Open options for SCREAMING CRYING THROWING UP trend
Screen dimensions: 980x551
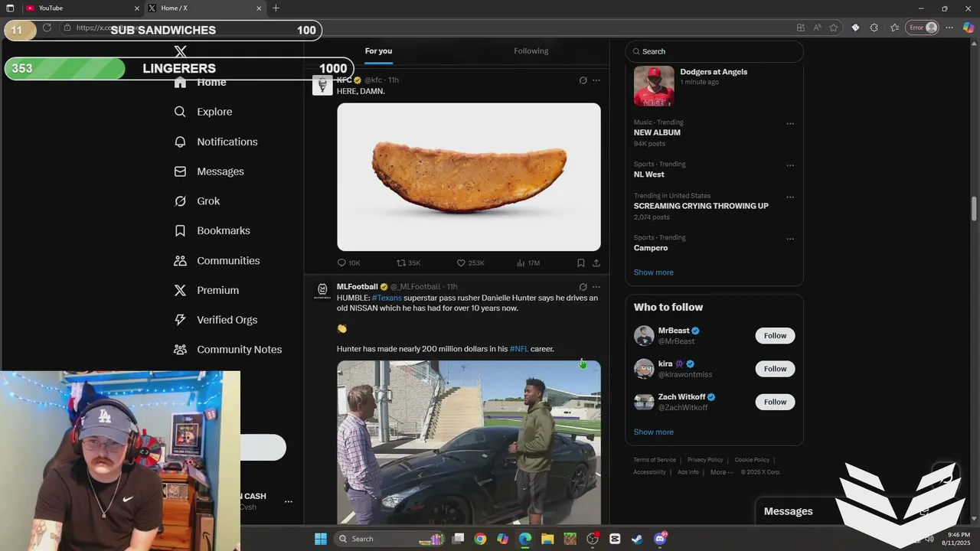click(x=790, y=197)
